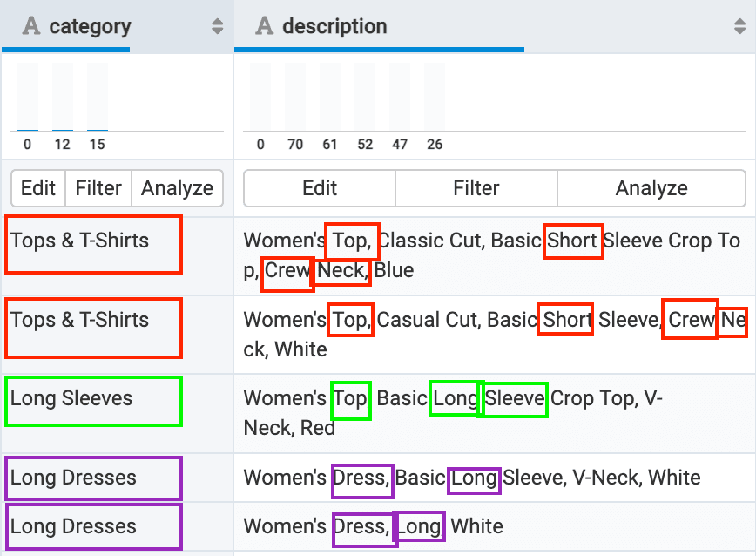Click the text-type icon in description header
Image resolution: width=756 pixels, height=556 pixels.
264,26
